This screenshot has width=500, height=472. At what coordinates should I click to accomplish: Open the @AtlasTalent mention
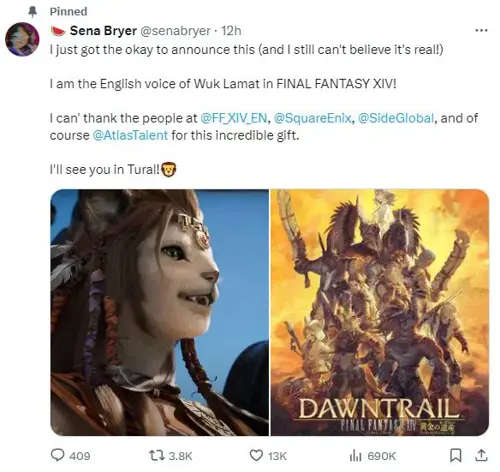coord(130,135)
